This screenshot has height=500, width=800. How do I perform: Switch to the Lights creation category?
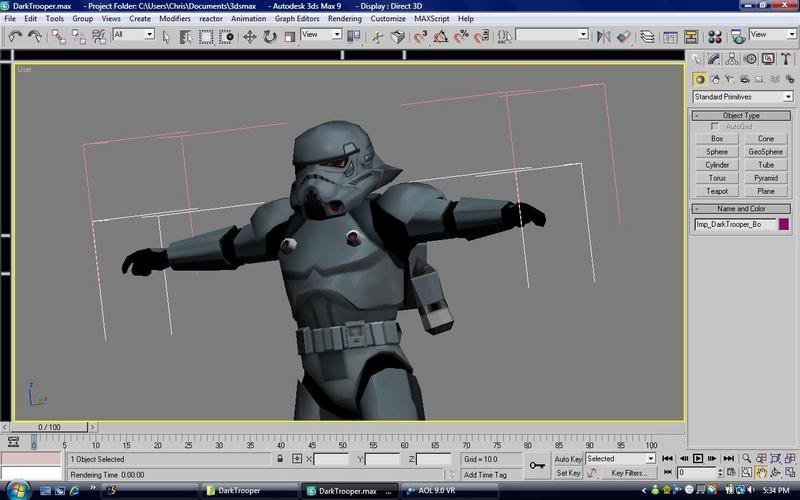point(731,79)
